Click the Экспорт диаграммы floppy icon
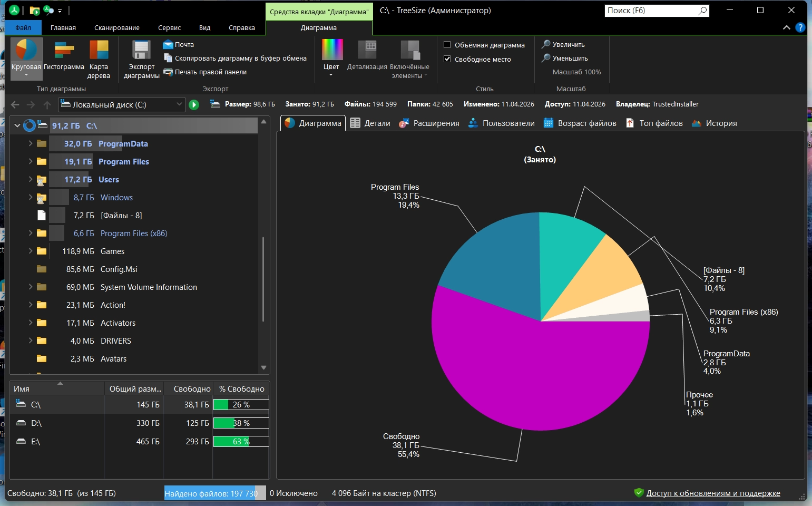812x506 pixels. tap(141, 50)
